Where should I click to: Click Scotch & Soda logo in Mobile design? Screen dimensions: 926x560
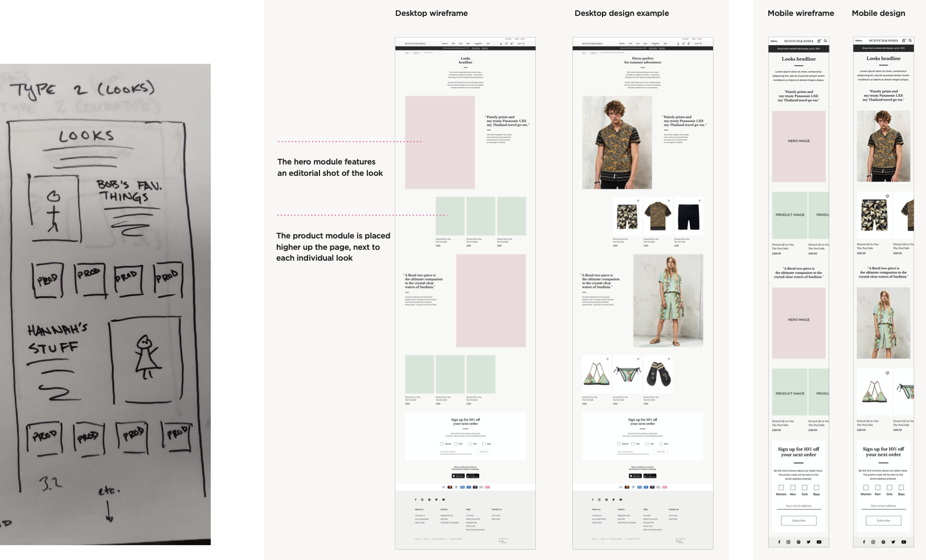883,40
